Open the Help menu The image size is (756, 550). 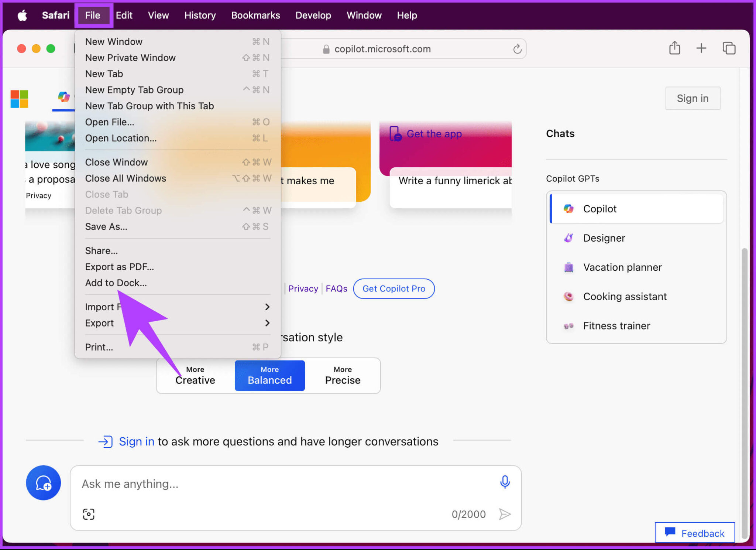tap(407, 16)
